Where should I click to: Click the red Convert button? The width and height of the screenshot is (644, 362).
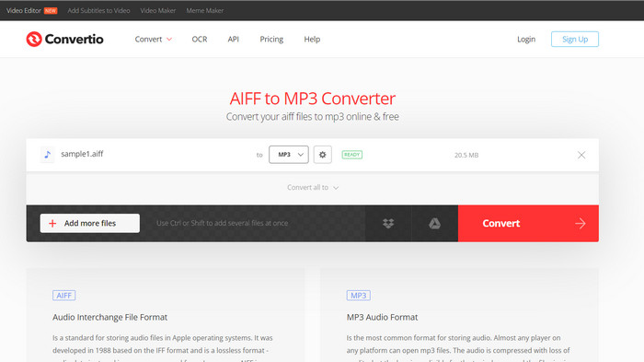(528, 223)
